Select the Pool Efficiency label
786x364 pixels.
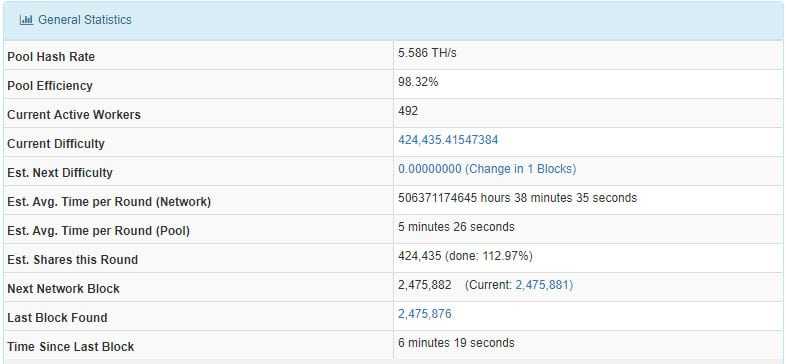(50, 86)
